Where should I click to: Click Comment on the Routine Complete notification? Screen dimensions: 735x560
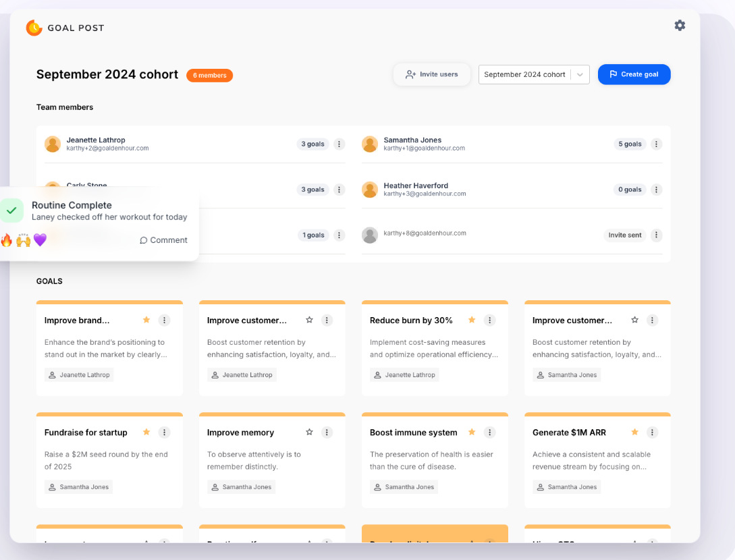[x=163, y=240]
